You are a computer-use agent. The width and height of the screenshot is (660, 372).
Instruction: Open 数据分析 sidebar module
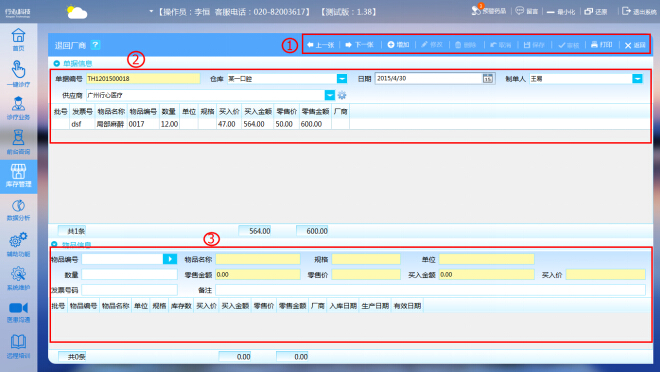click(x=18, y=210)
